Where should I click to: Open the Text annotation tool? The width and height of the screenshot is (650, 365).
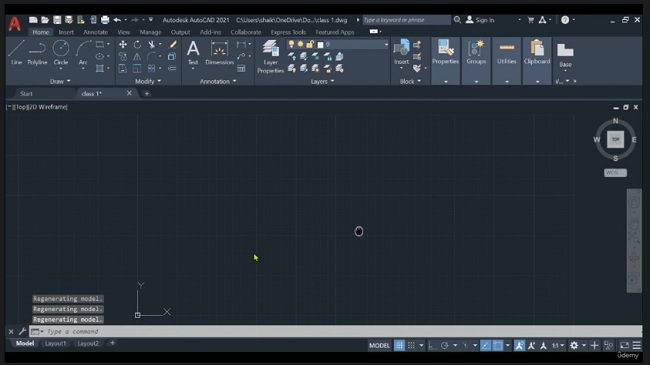click(x=193, y=53)
